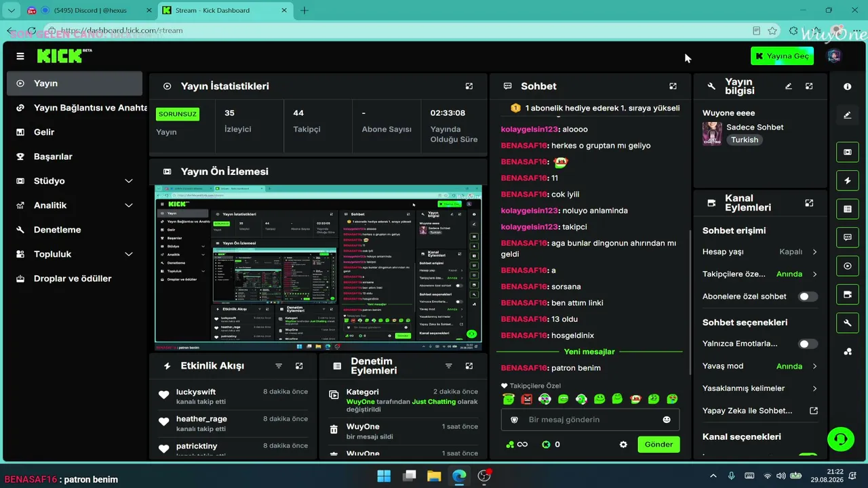The image size is (868, 488).
Task: Toggle chat widget button in right rail
Action: click(x=848, y=238)
